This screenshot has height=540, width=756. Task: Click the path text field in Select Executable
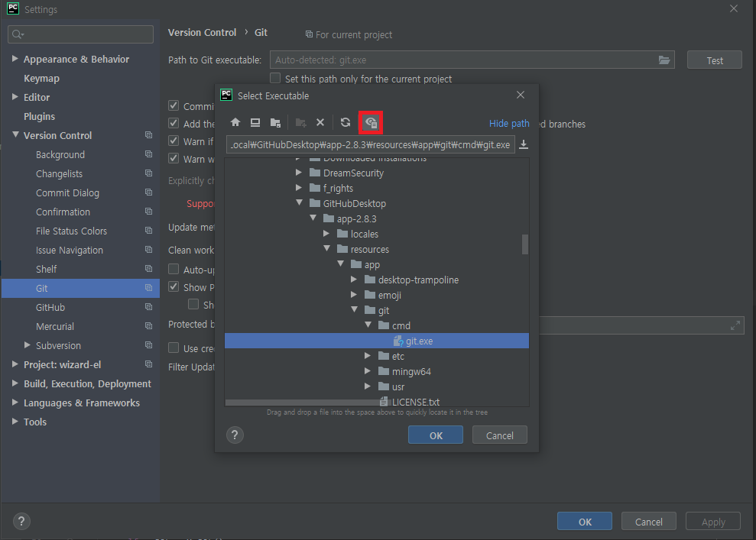click(370, 144)
